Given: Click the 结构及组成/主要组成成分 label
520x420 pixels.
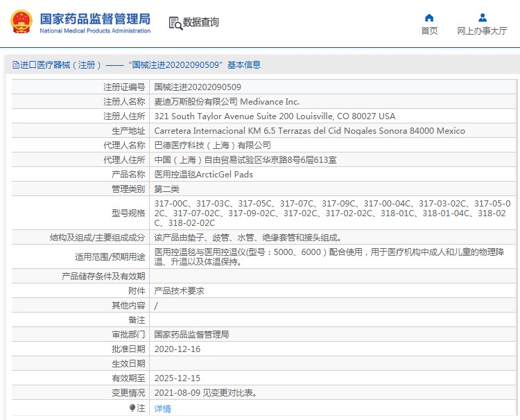Looking at the screenshot, I should coord(98,237).
